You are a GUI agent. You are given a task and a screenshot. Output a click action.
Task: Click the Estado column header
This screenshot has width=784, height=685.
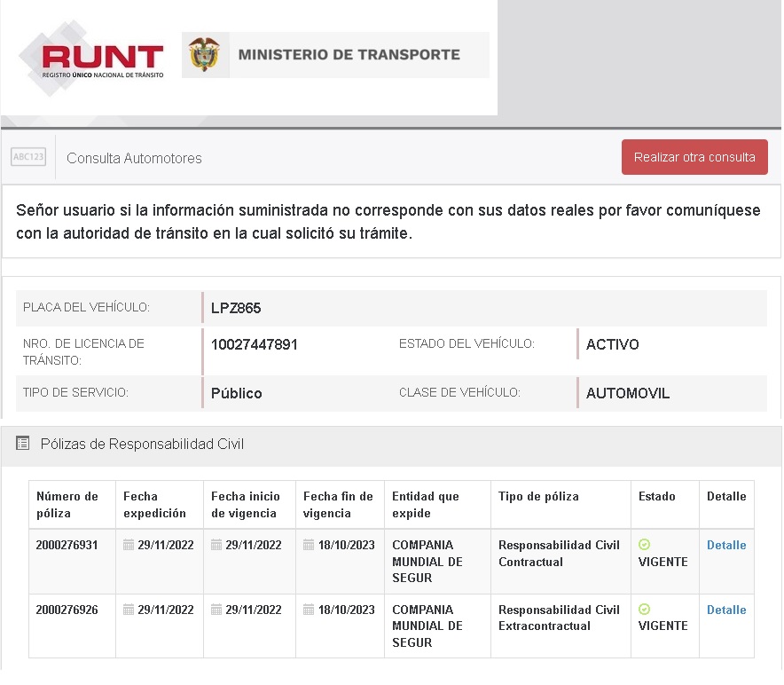(656, 496)
